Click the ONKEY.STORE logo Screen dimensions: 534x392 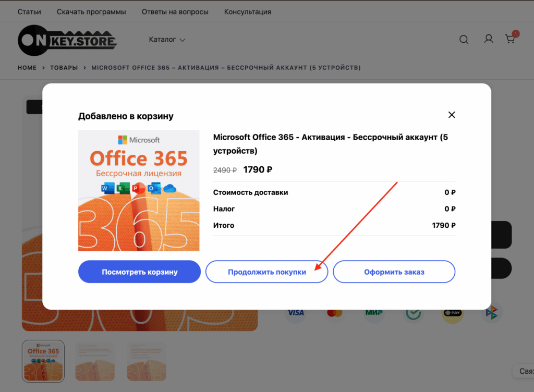[67, 40]
